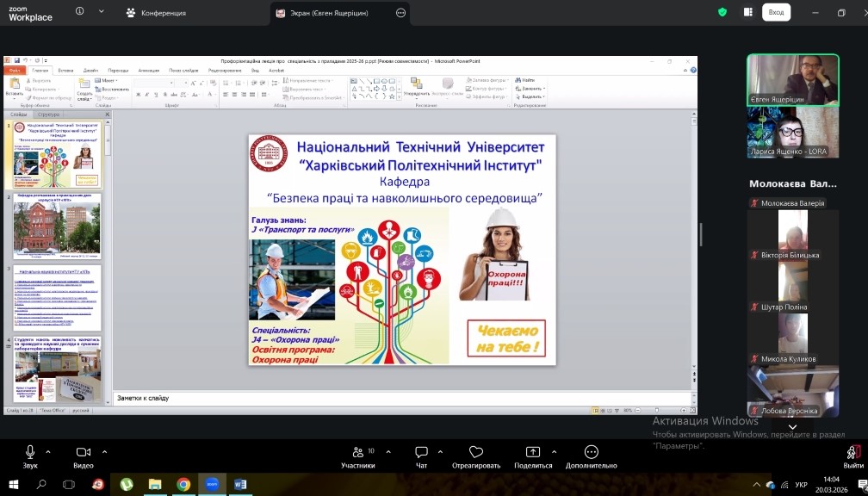The height and width of the screenshot is (496, 868).
Task: Toggle the camera video button
Action: coord(83,453)
